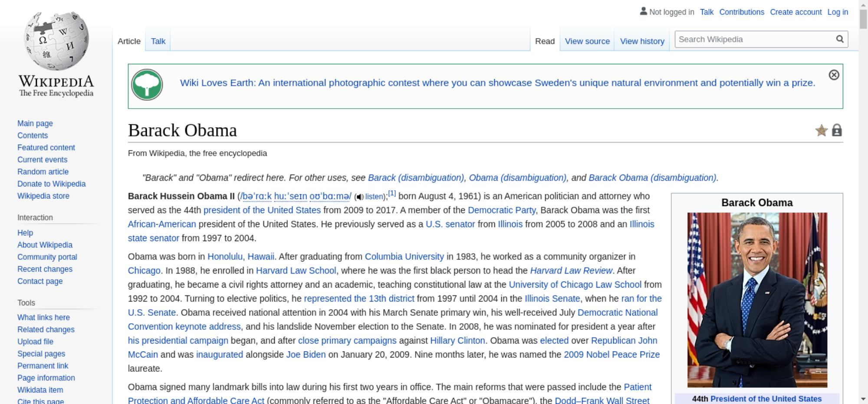Open Harvard Law School link
Image resolution: width=868 pixels, height=404 pixels.
click(296, 271)
